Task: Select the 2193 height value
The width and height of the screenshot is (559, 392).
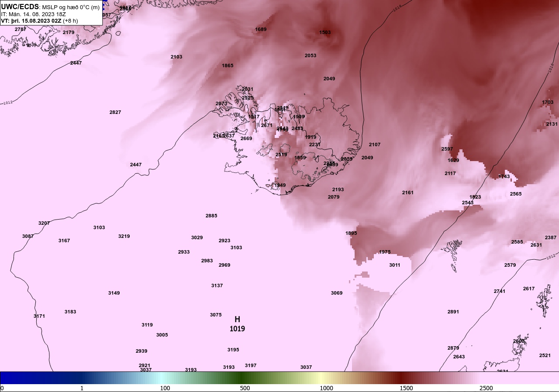Action: click(338, 189)
